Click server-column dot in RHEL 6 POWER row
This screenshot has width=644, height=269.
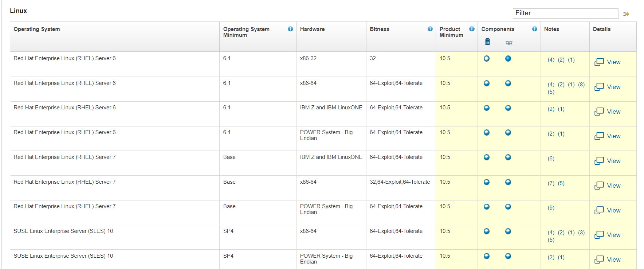(487, 132)
